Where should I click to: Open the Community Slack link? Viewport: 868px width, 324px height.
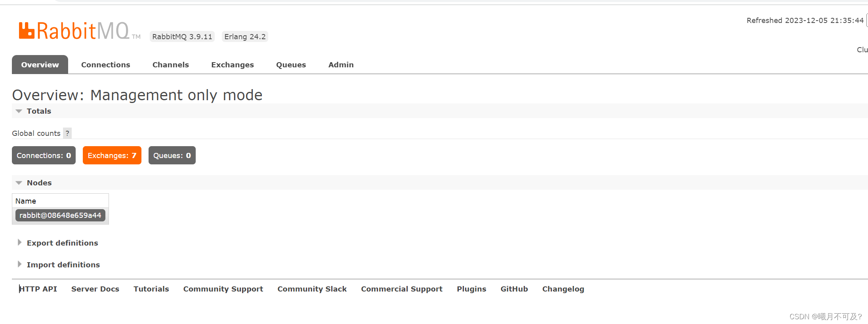312,289
